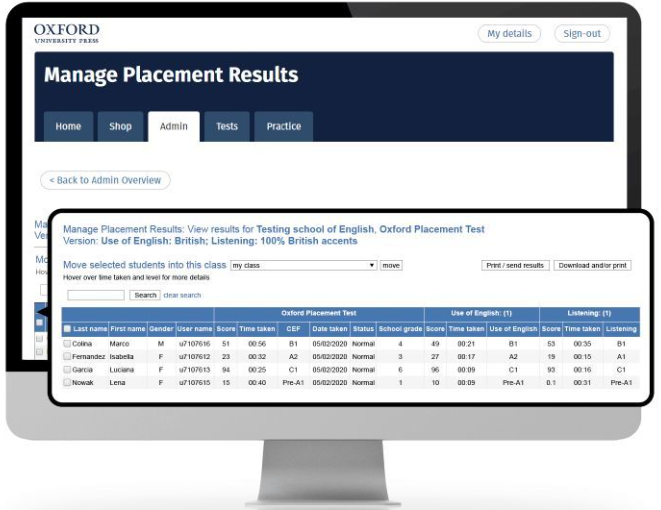Select the Admin tab

[x=174, y=126]
